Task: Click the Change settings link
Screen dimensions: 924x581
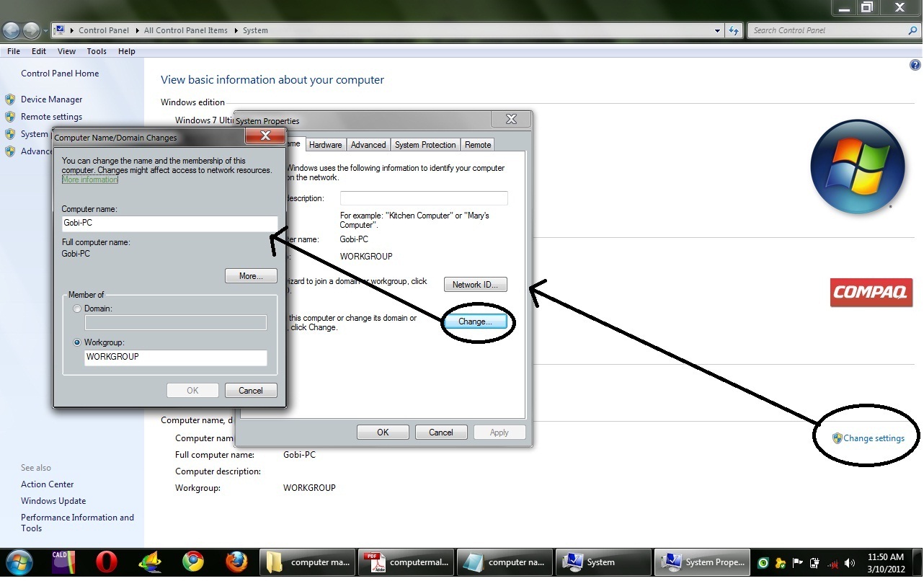Action: 874,438
